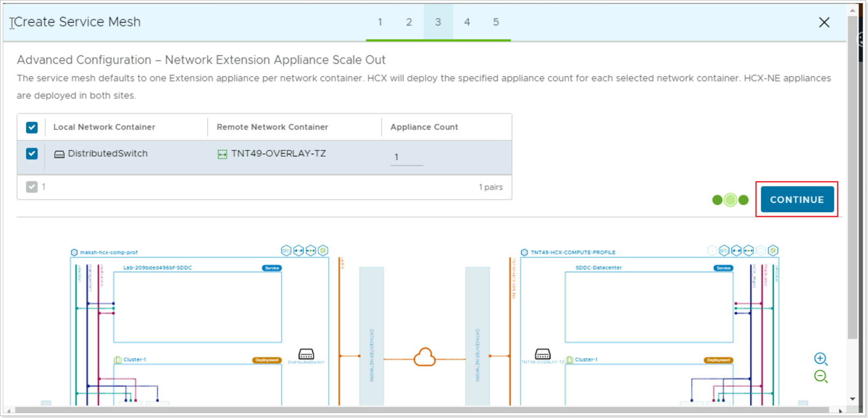Screen dimensions: 868x418
Task: Jump to wizard step 4
Action: 467,22
